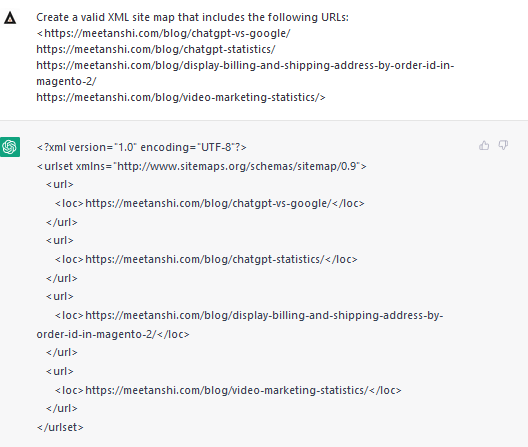Click the video-marketing-statistics URL in the prompt
Viewport: 528px width, 447px height.
click(x=178, y=97)
